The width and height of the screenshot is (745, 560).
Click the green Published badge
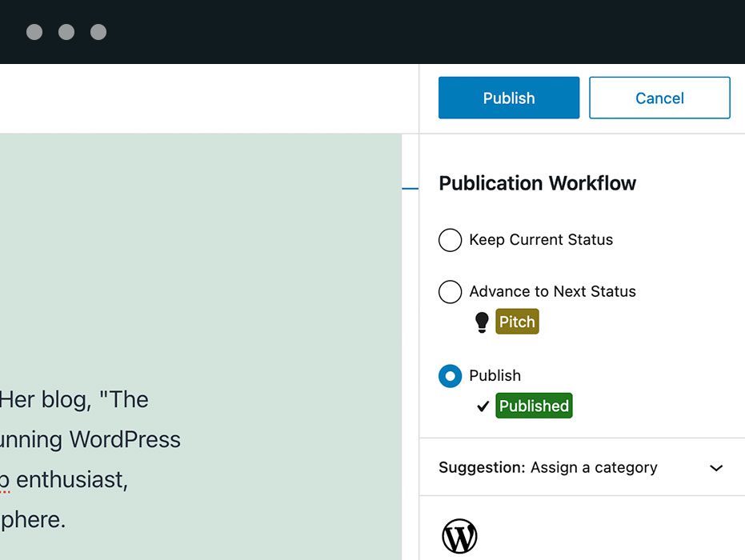(534, 406)
